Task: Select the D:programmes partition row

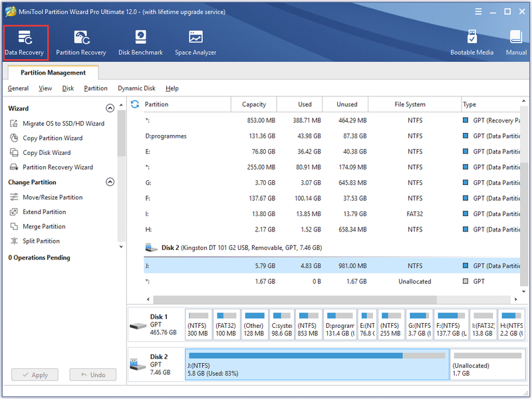Action: click(332, 136)
